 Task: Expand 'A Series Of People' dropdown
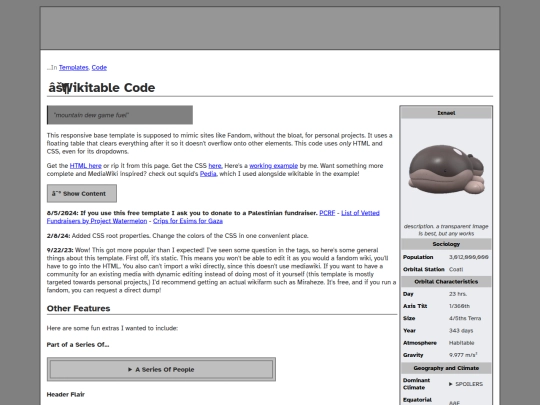point(161,369)
